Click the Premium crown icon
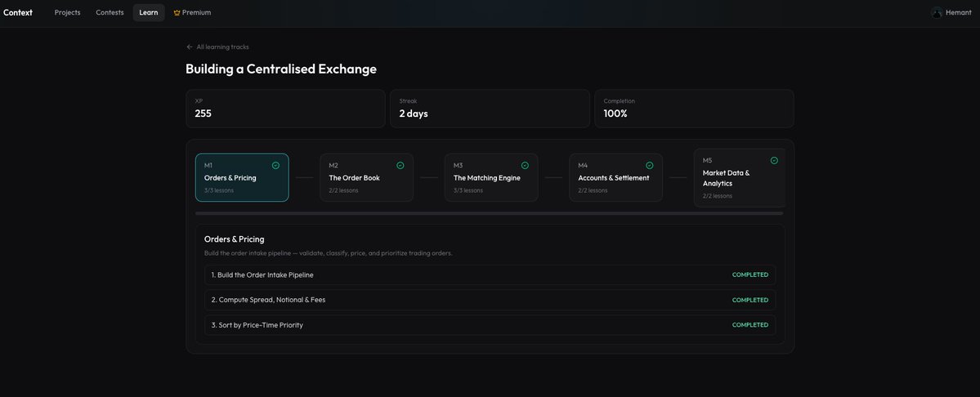The height and width of the screenshot is (397, 980). (x=177, y=13)
